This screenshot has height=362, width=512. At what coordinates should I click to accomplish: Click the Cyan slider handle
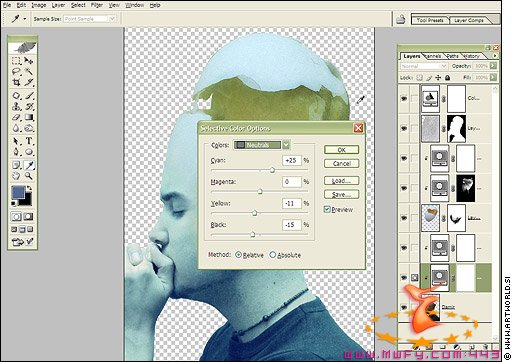pyautogui.click(x=272, y=170)
